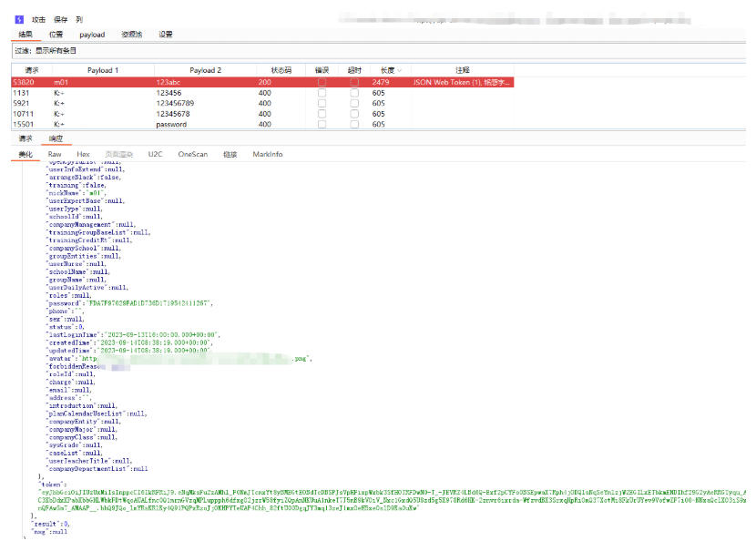
Task: Switch to the 设置 tab
Action: pos(166,35)
